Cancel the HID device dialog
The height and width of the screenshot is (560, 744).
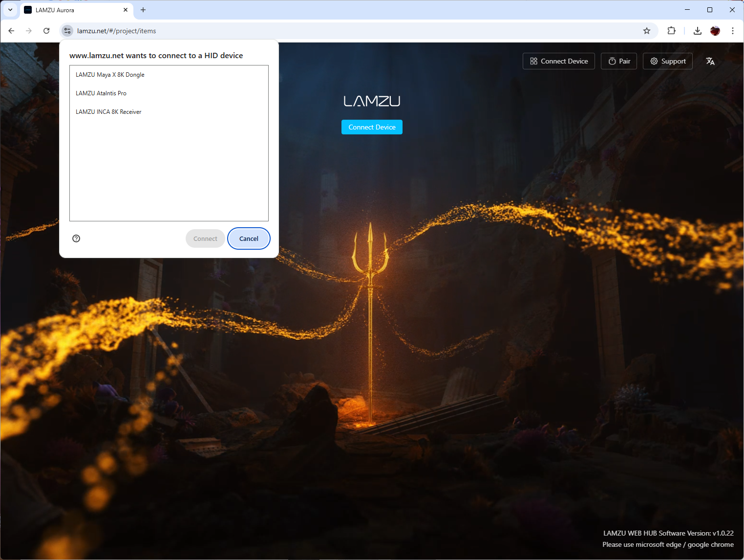click(x=249, y=238)
